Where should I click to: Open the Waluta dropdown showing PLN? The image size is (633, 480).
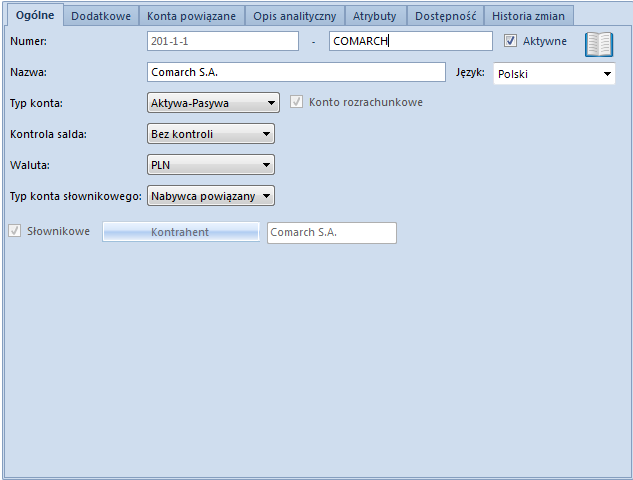click(211, 165)
